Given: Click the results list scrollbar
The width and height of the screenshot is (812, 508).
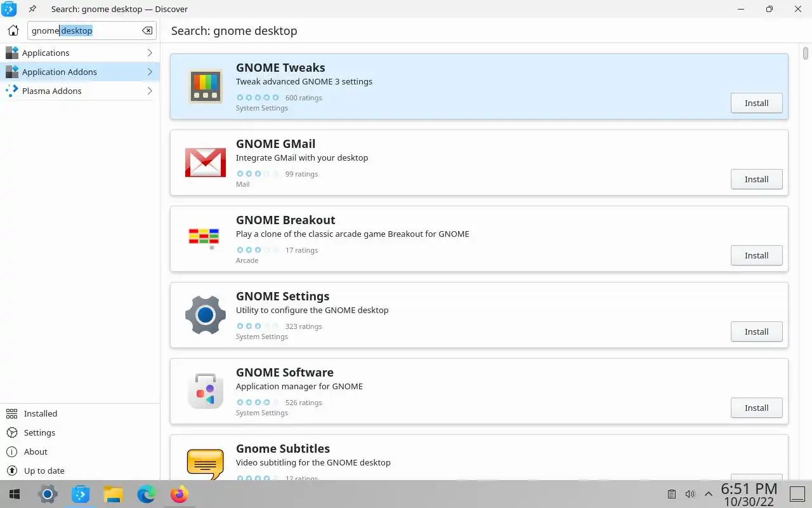Looking at the screenshot, I should click(806, 52).
